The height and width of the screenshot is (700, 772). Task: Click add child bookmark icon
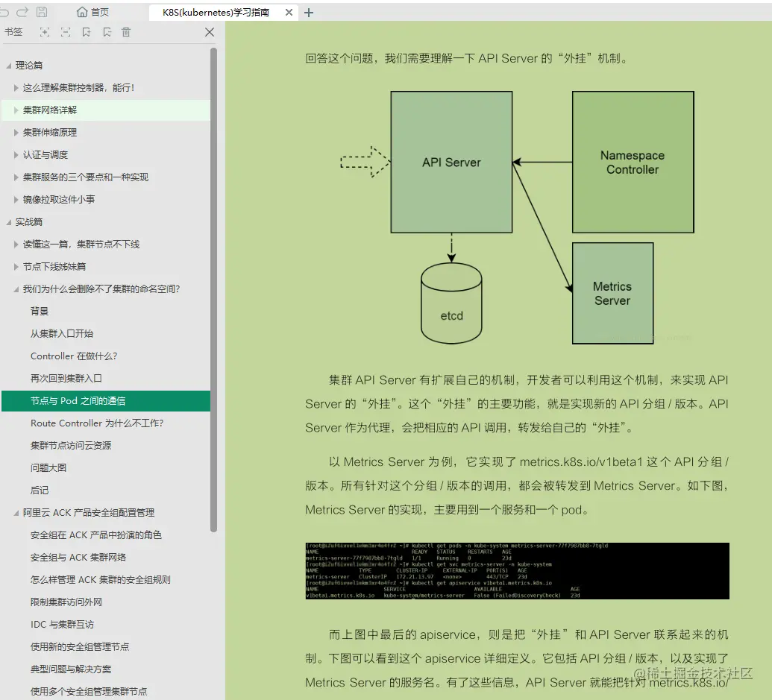tap(107, 32)
